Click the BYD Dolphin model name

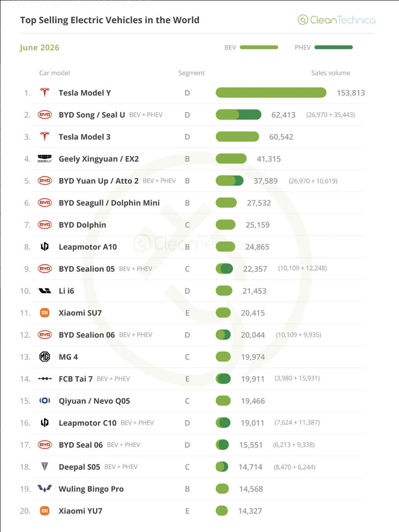(82, 225)
